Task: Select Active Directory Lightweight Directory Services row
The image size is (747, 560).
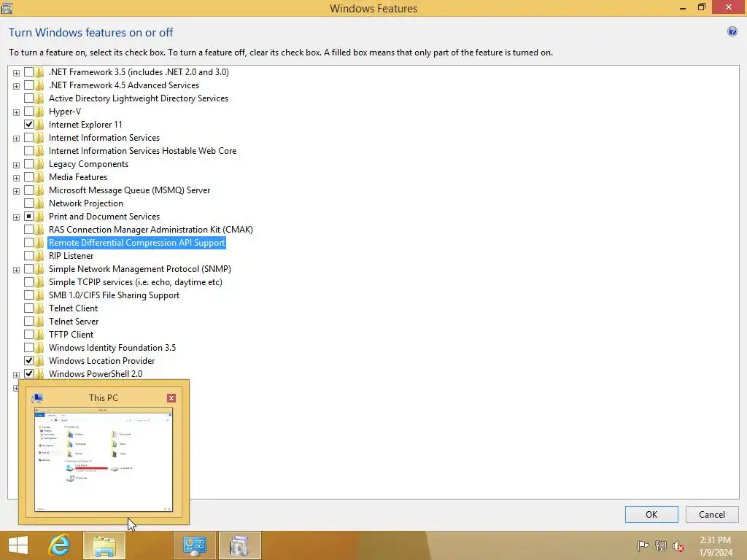Action: pos(138,98)
